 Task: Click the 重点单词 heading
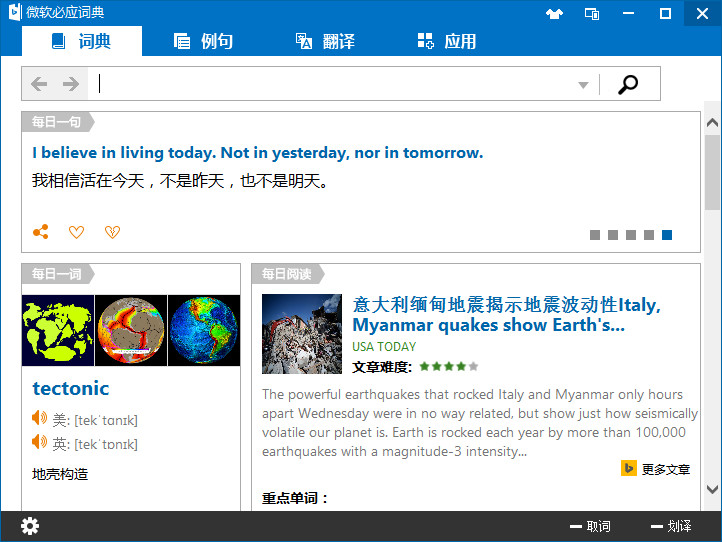295,498
